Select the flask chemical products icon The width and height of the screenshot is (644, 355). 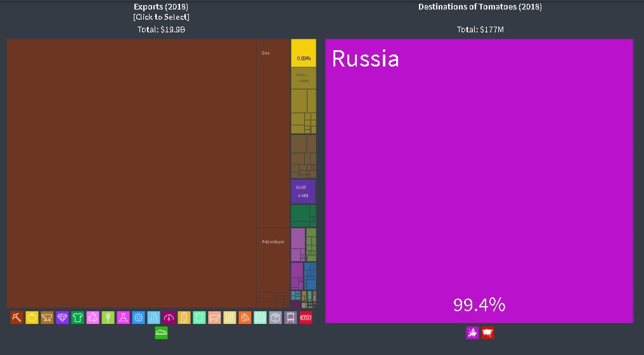pyautogui.click(x=123, y=318)
